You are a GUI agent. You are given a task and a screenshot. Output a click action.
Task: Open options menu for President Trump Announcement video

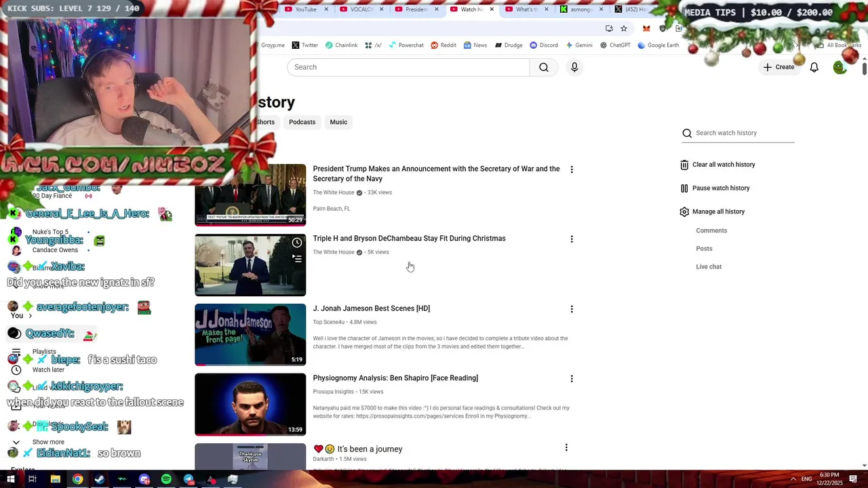coord(572,169)
